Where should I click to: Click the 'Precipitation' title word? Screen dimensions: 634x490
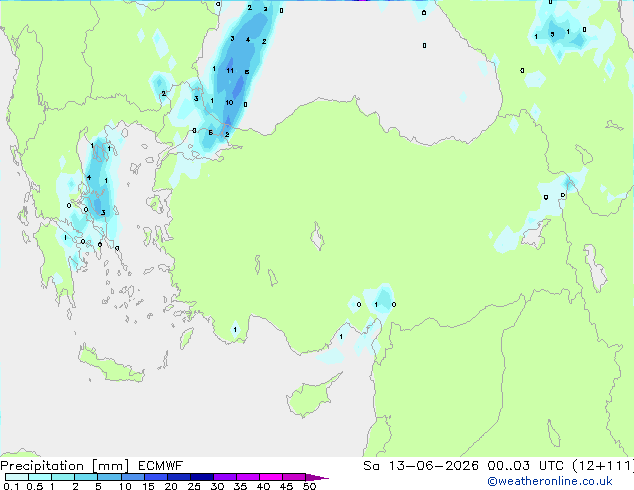click(42, 466)
